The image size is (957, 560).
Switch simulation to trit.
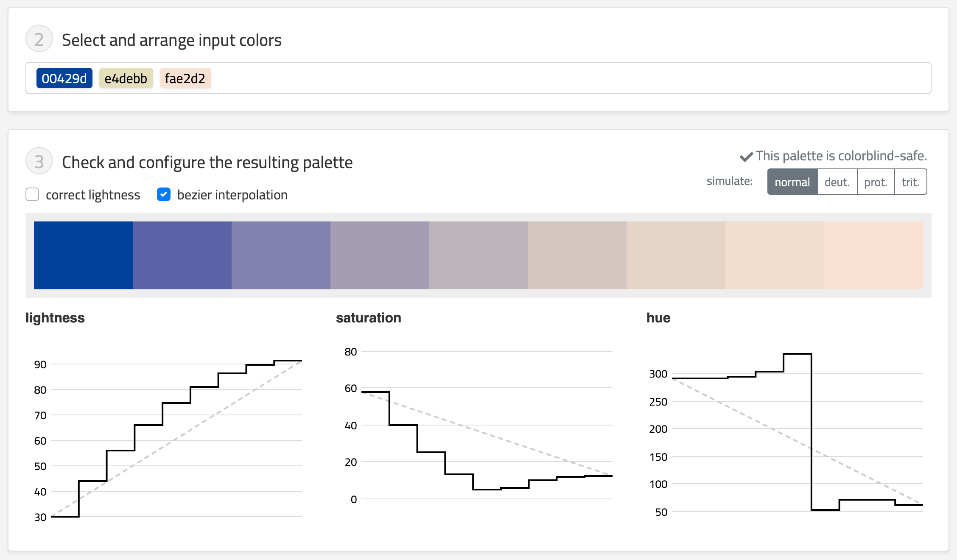click(x=910, y=182)
